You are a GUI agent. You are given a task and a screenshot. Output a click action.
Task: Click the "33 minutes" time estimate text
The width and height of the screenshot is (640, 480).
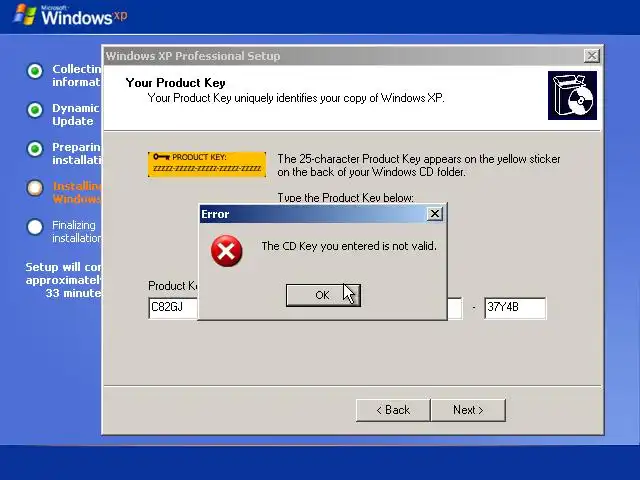[73, 293]
